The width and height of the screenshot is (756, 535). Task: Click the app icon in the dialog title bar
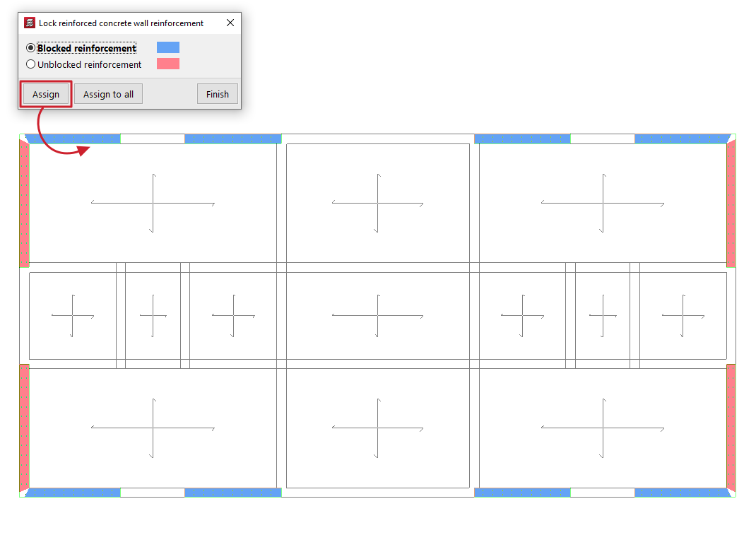[30, 23]
